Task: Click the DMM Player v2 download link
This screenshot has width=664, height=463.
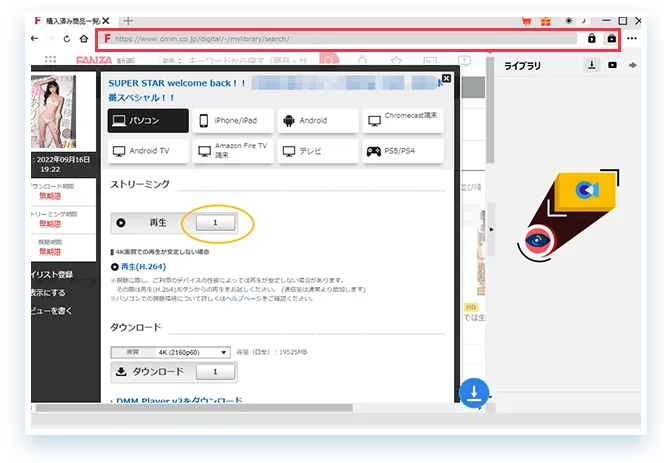Action: click(x=177, y=400)
